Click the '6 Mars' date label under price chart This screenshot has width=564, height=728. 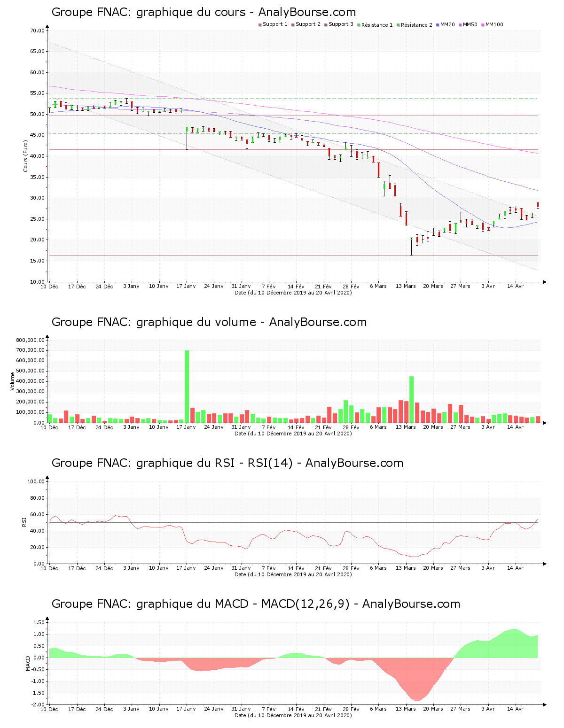(378, 287)
